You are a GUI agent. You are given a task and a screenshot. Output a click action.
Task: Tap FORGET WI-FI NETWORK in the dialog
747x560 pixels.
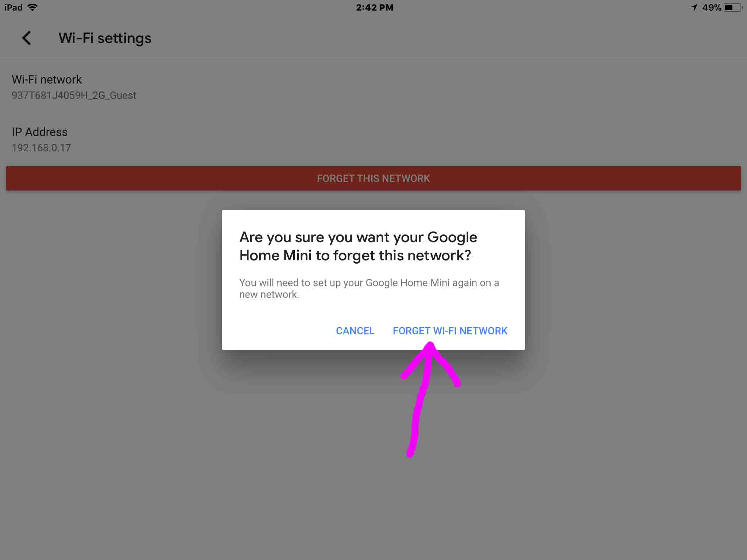[450, 331]
